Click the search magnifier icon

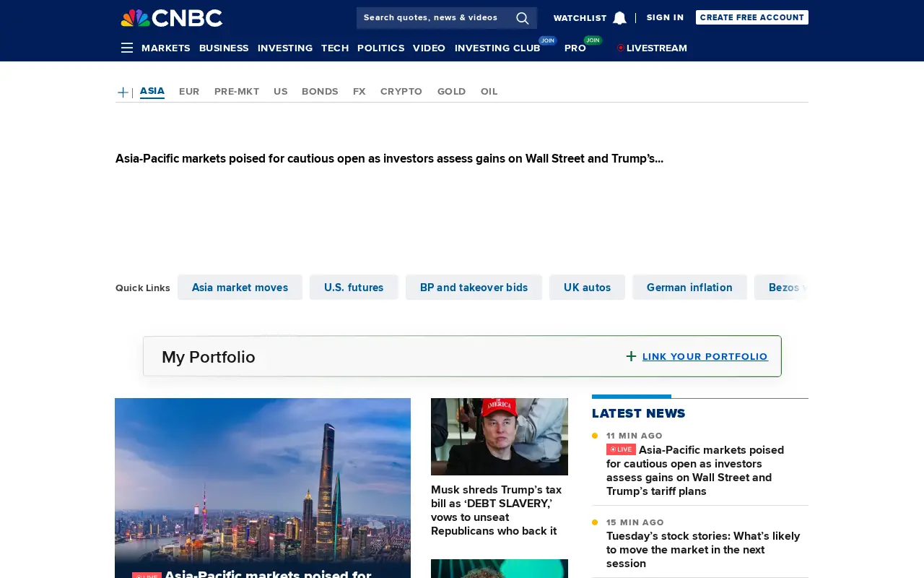pos(523,18)
